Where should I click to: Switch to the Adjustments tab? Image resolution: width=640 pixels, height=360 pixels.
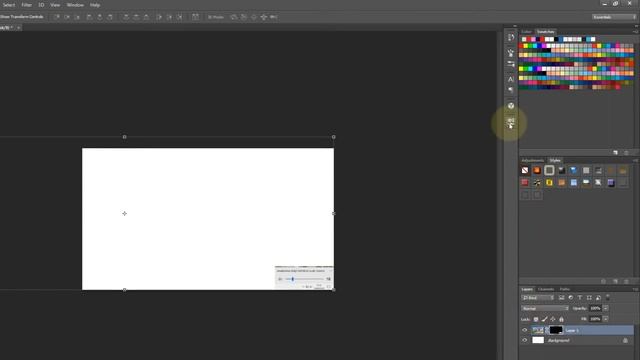click(533, 160)
